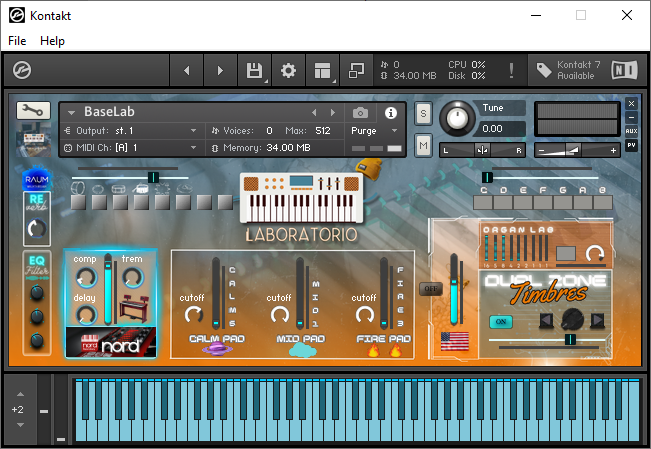Click the Kontakt 7 Available tag
Viewport: 651px width, 449px height.
(x=568, y=70)
